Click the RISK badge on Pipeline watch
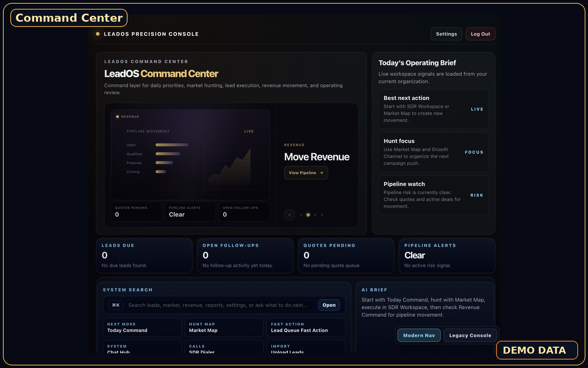 pyautogui.click(x=477, y=195)
